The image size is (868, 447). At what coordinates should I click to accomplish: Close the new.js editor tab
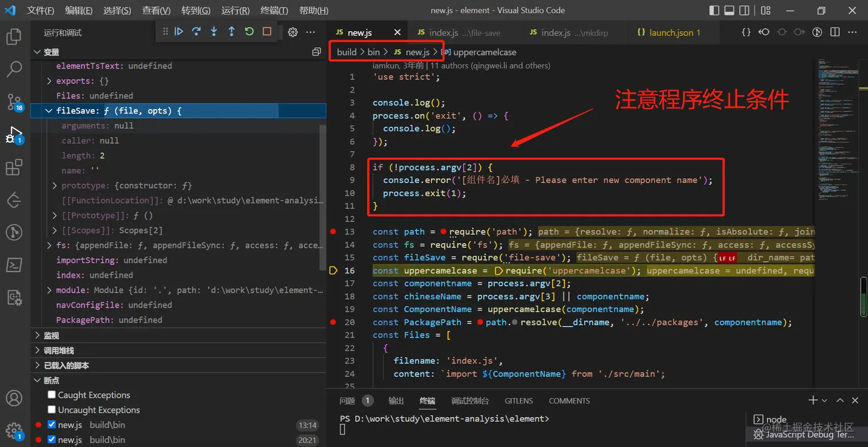[x=398, y=33]
